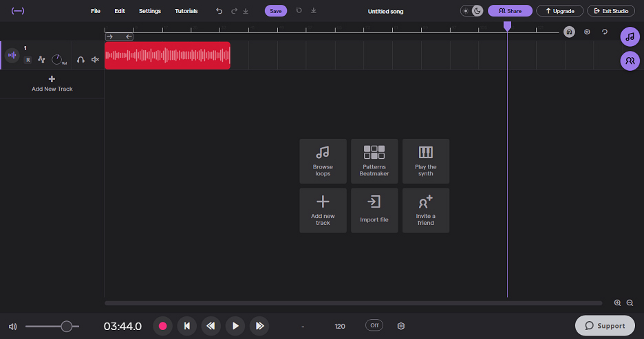Click loop region end arrow handle
The image size is (644, 339).
129,36
